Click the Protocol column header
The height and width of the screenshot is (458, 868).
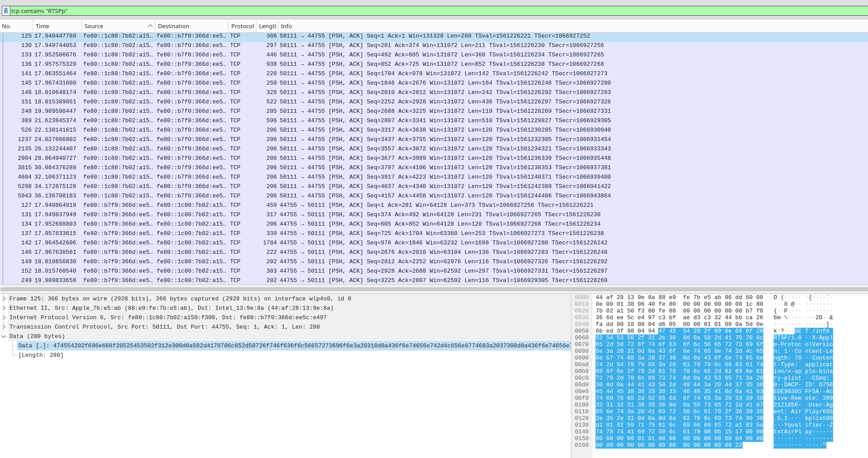coord(242,26)
